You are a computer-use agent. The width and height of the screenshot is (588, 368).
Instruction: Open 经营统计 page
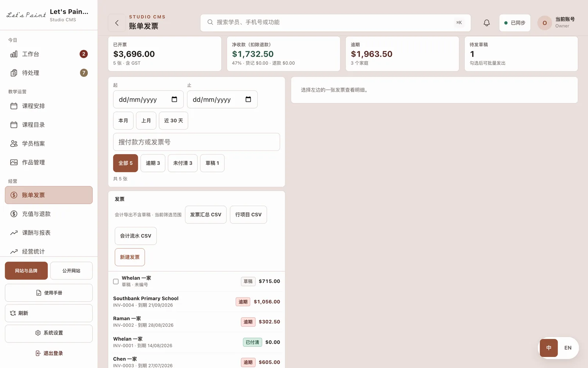(x=49, y=251)
